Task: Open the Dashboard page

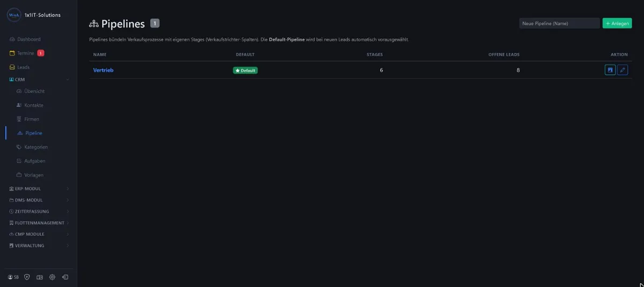Action: tap(25, 39)
